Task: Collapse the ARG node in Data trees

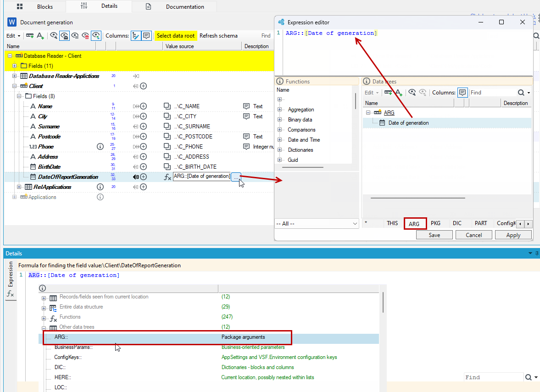Action: [x=368, y=112]
